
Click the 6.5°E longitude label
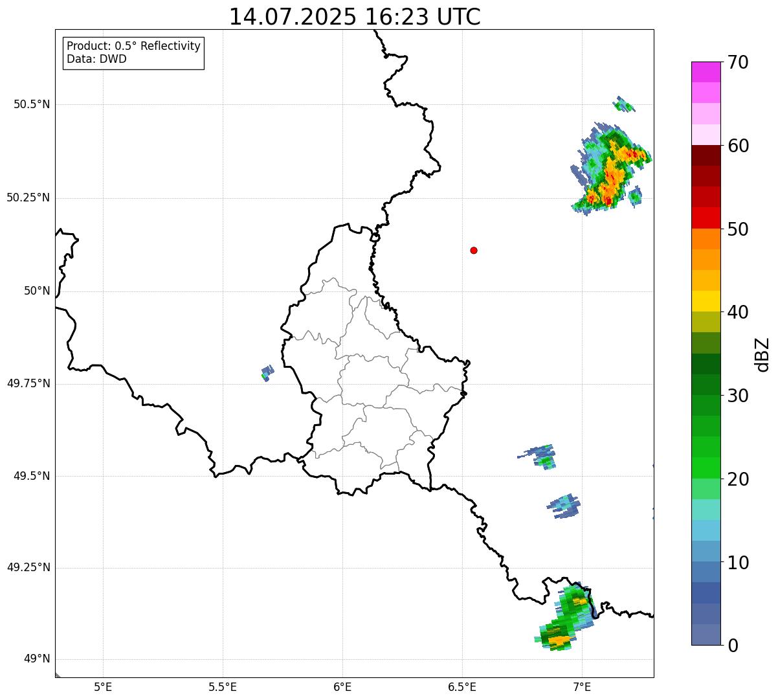tap(462, 686)
